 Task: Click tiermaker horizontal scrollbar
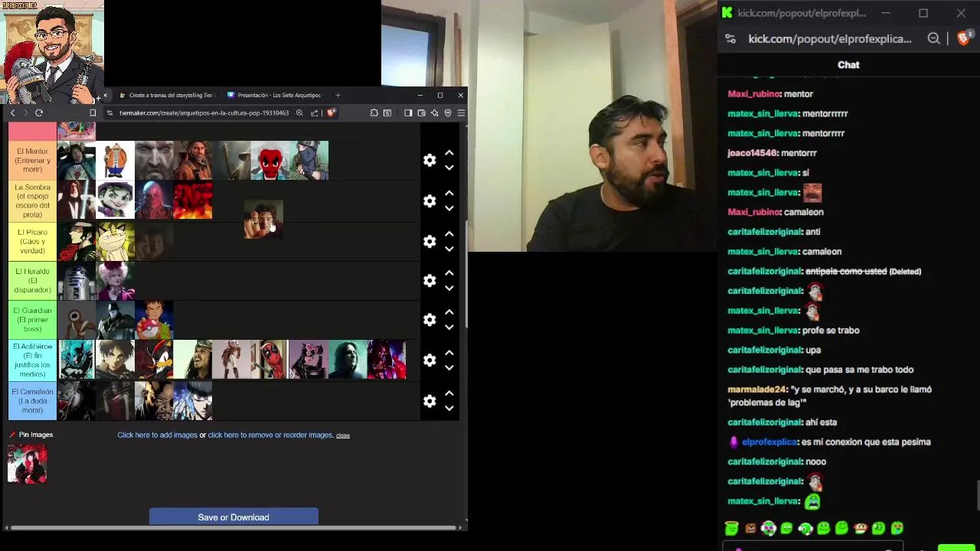coord(234,527)
